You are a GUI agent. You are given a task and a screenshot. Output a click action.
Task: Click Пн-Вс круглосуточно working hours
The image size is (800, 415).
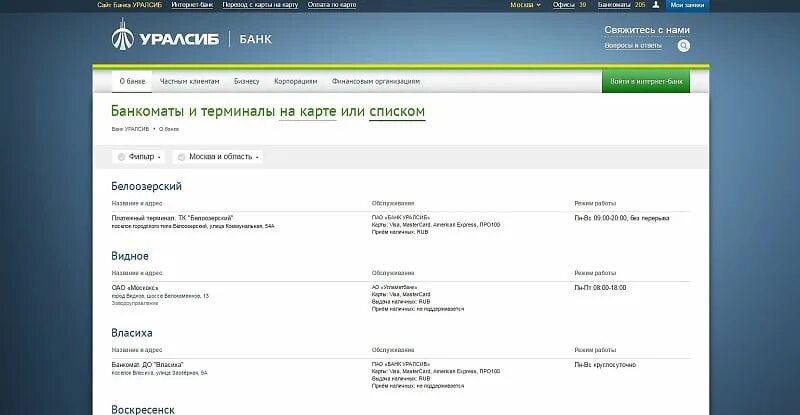[605, 365]
